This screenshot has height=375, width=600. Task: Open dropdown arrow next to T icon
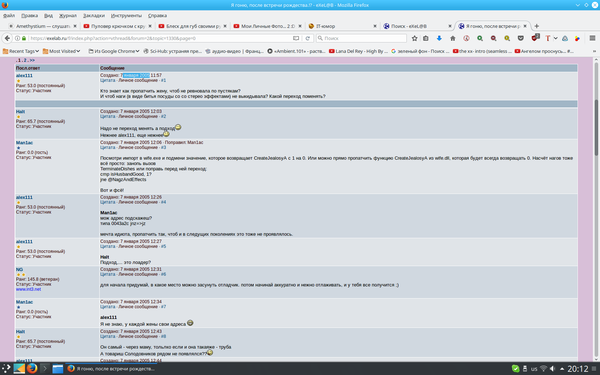[556, 38]
